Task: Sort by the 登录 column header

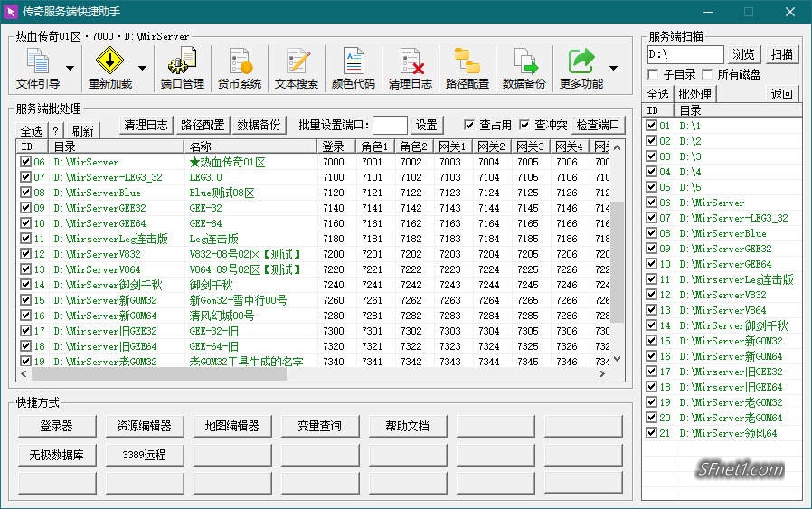Action: pyautogui.click(x=335, y=146)
